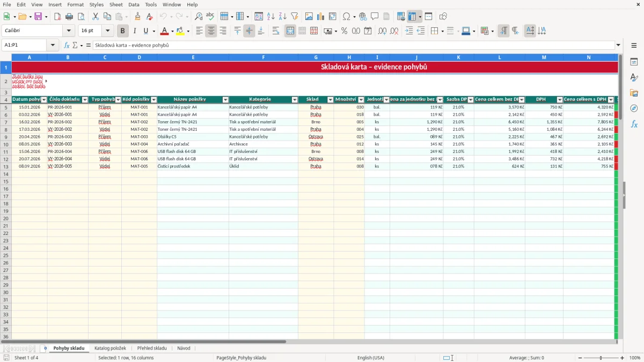Export the sheet as PDF
The image size is (644, 362).
[57, 17]
